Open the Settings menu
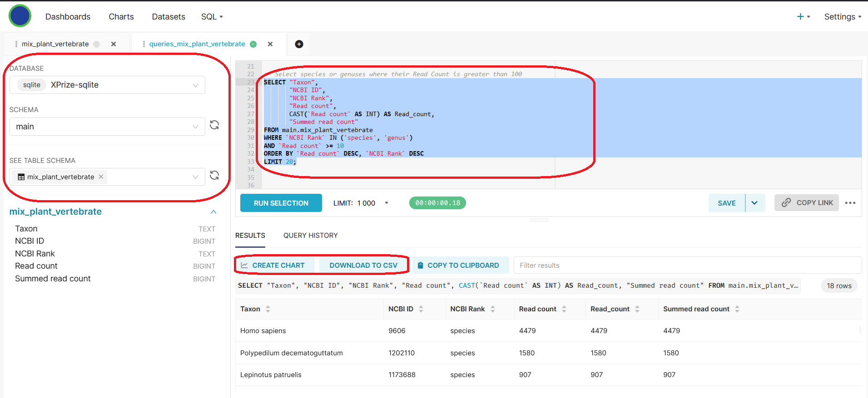 coord(843,17)
